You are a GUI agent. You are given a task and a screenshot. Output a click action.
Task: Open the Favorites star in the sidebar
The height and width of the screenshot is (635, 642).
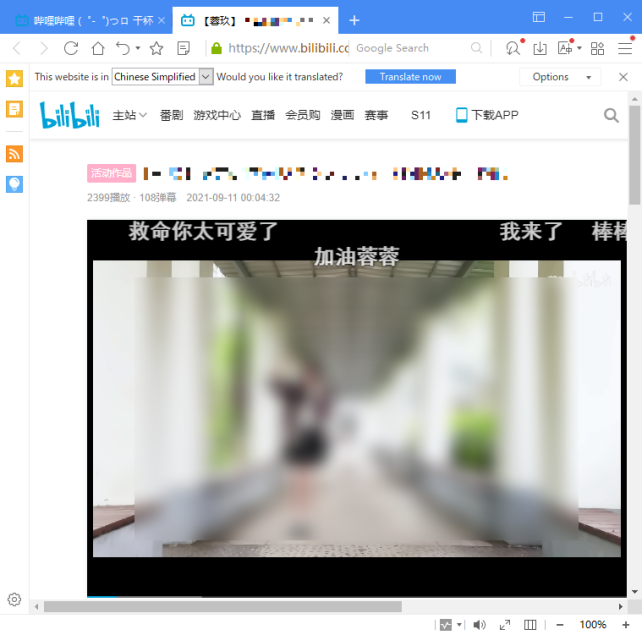pyautogui.click(x=14, y=79)
